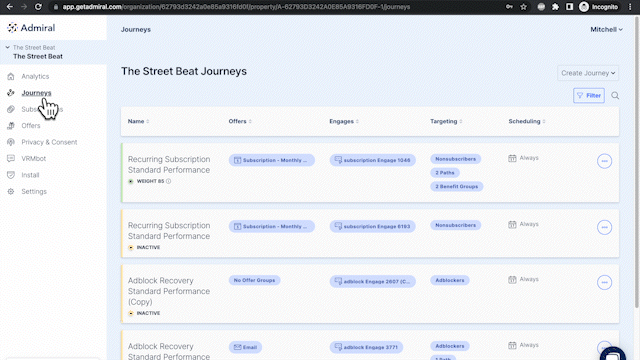The height and width of the screenshot is (360, 640).
Task: Click calendar icon in Weight 85 journey row
Action: (512, 158)
